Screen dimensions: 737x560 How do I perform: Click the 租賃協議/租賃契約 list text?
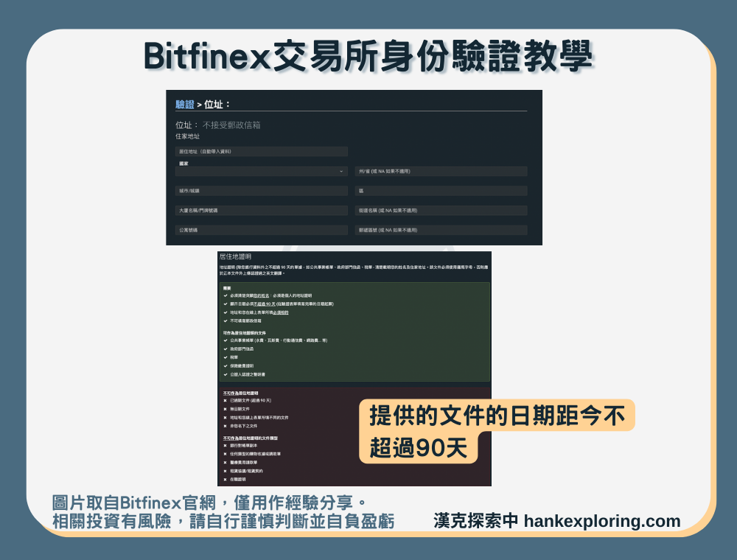pyautogui.click(x=246, y=471)
